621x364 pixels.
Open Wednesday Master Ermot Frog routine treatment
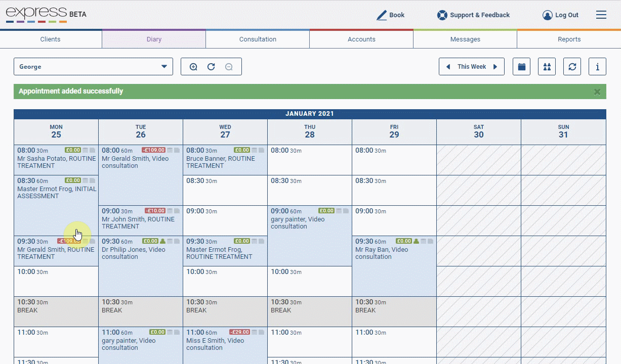(x=225, y=251)
